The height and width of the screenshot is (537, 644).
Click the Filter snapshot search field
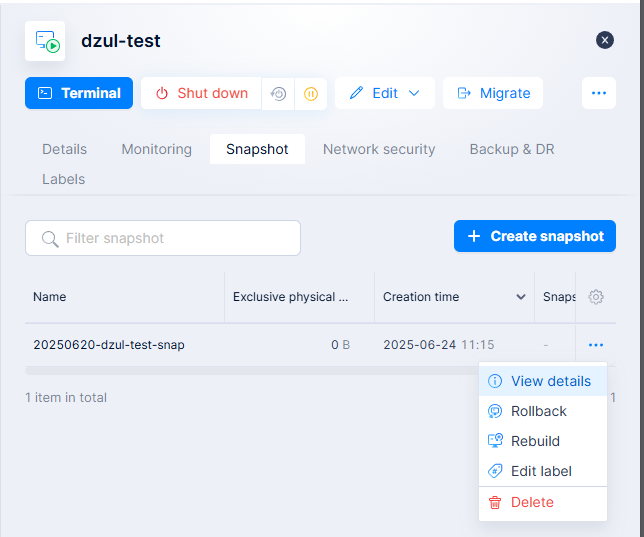coord(163,238)
